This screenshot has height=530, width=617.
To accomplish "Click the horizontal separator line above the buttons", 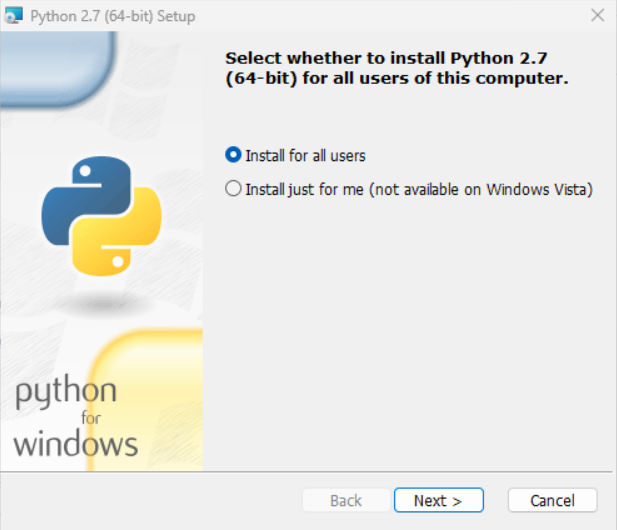I will 410,471.
